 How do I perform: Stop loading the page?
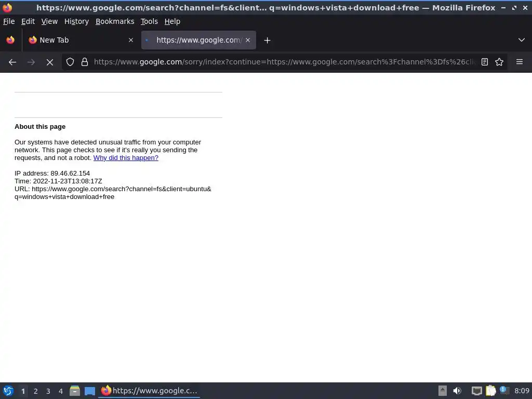[x=50, y=62]
